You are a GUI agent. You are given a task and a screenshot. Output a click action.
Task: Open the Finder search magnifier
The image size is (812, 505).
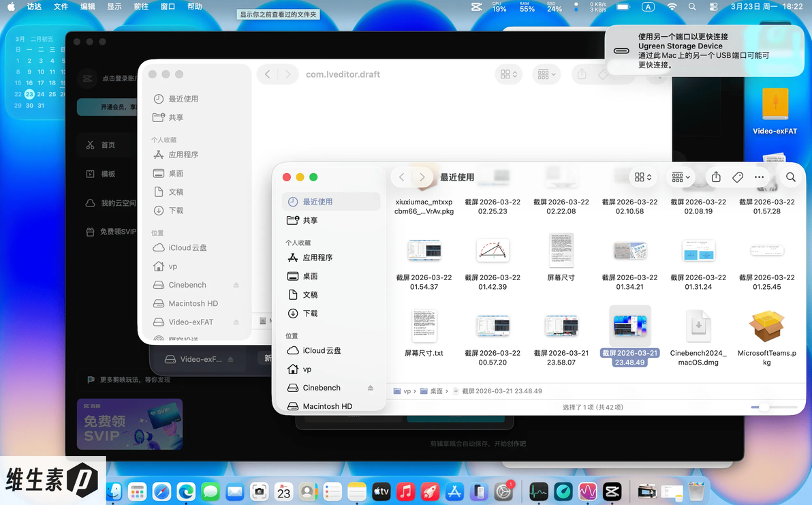(790, 177)
